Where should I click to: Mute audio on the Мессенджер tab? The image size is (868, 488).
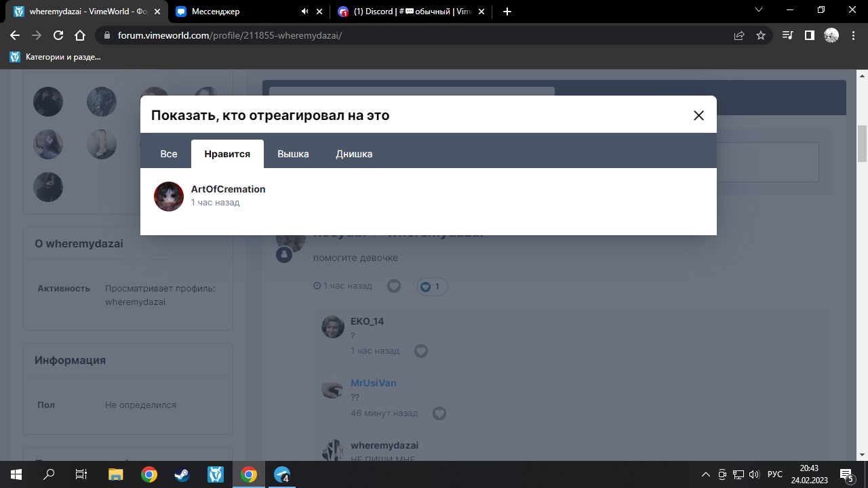click(x=304, y=12)
